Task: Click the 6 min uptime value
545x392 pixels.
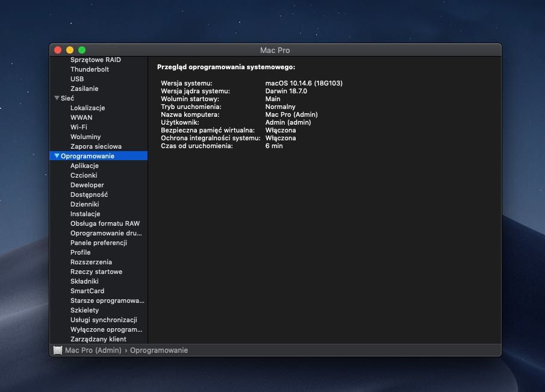Action: pyautogui.click(x=274, y=146)
